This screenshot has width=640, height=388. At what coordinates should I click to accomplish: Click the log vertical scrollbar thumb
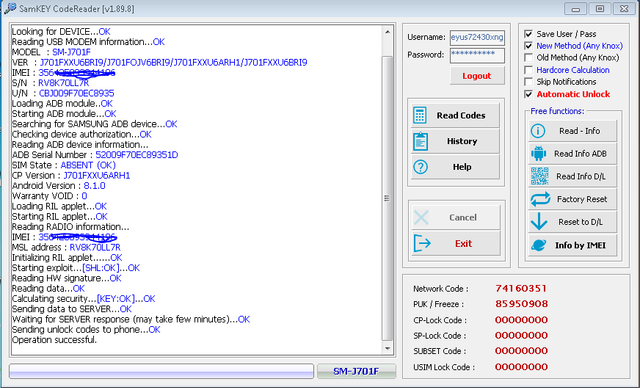pos(387,198)
